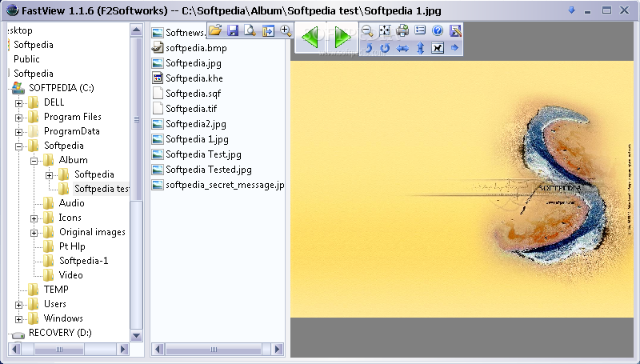Click the zoom out magnifier icon
This screenshot has width=640, height=364.
tap(367, 30)
